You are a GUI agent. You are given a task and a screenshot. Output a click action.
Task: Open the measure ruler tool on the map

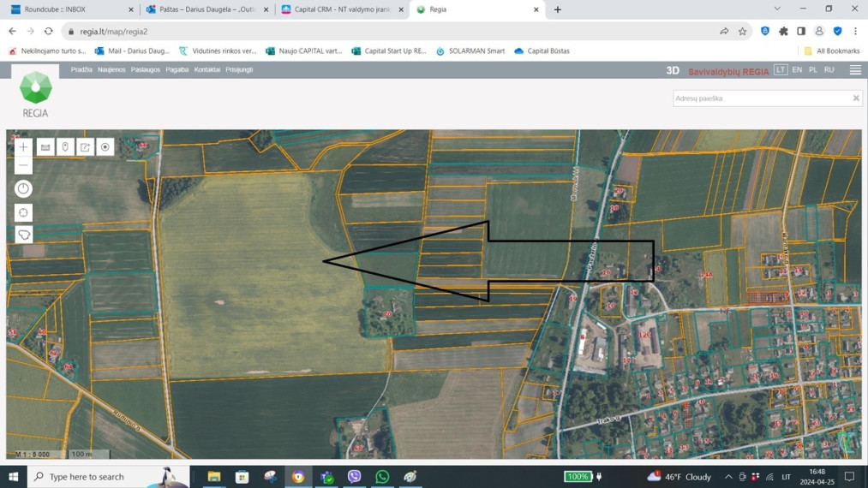[x=45, y=147]
